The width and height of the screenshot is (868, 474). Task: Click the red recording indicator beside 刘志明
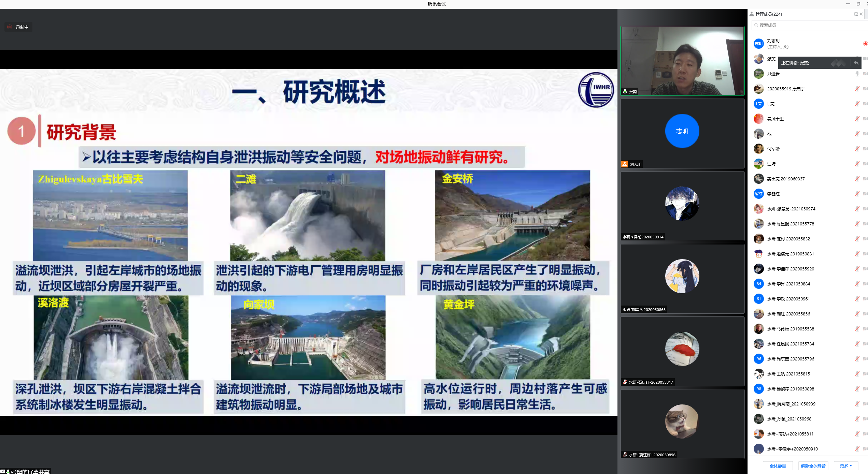(865, 44)
